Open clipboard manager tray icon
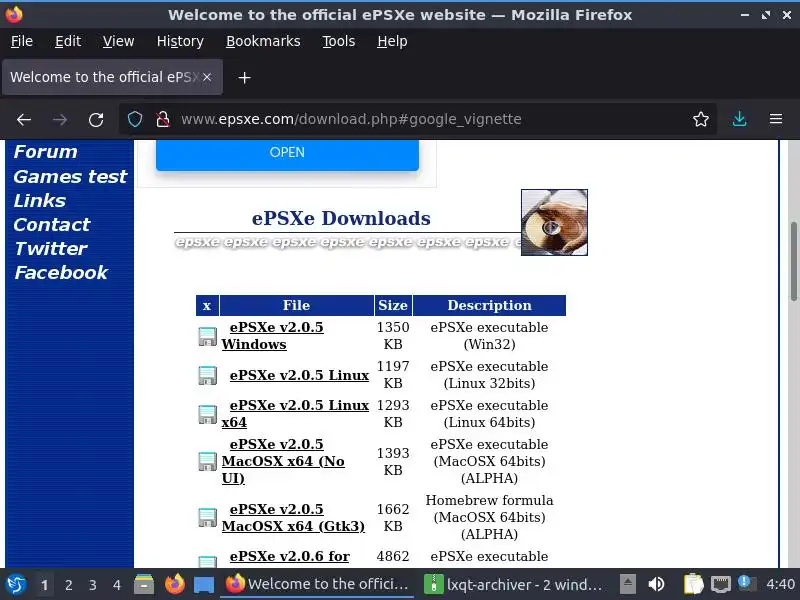Image resolution: width=800 pixels, height=600 pixels. (693, 584)
